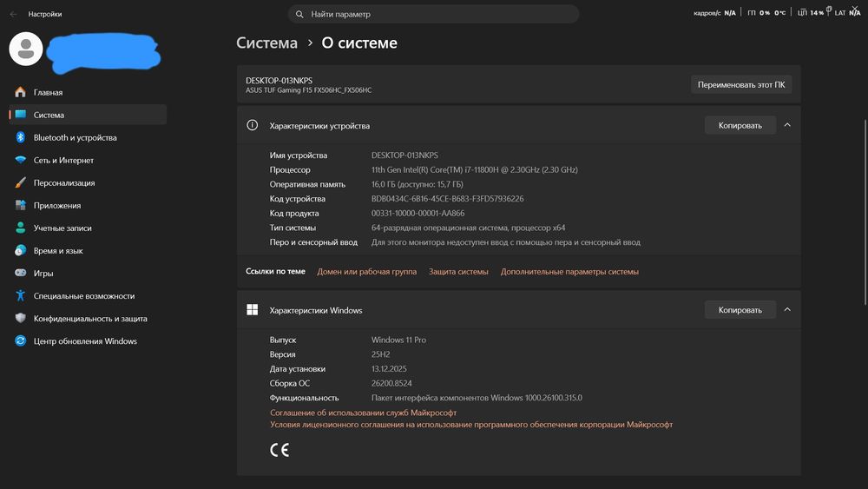Click the Код продукта value 00331-10000
Screen dimensions: 868x489
click(418, 213)
